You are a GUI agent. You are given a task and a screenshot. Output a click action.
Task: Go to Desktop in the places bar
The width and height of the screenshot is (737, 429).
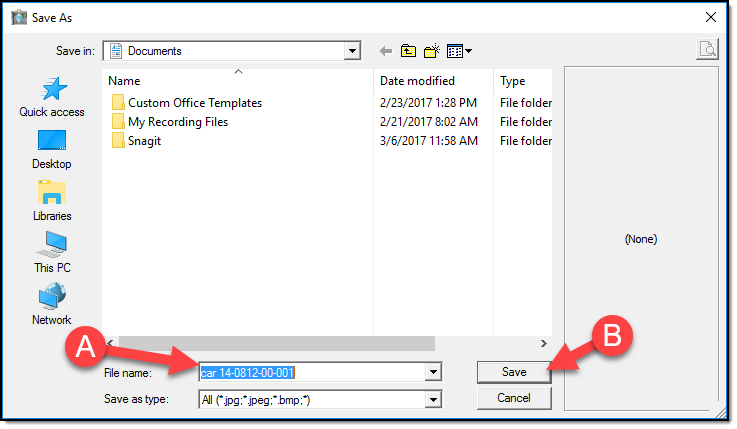tap(52, 149)
